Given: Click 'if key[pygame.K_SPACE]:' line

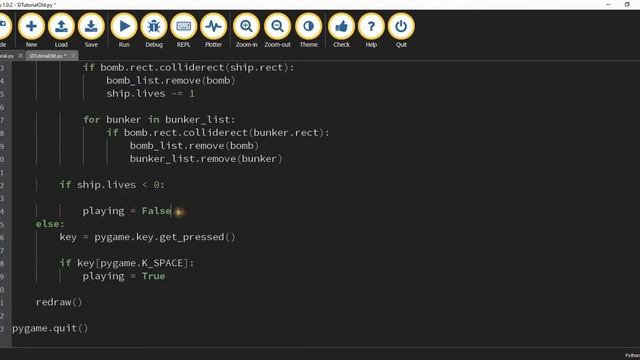Looking at the screenshot, I should point(127,263).
